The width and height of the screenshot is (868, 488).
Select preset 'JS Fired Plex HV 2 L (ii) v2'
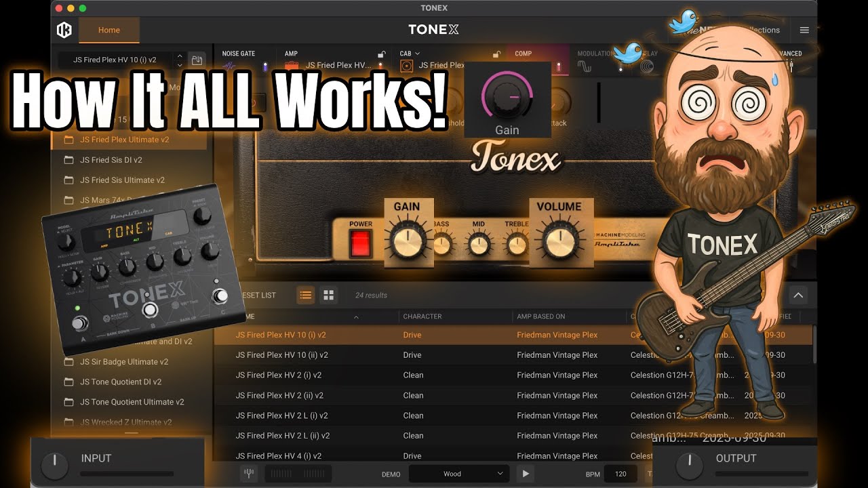point(513,436)
